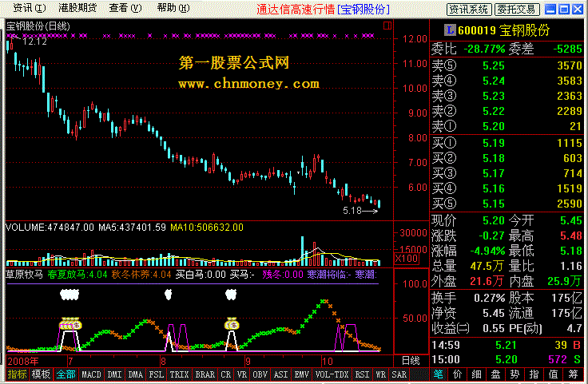This screenshot has width=588, height=384.
Task: Select the 全部 indicator tab
Action: [66, 374]
